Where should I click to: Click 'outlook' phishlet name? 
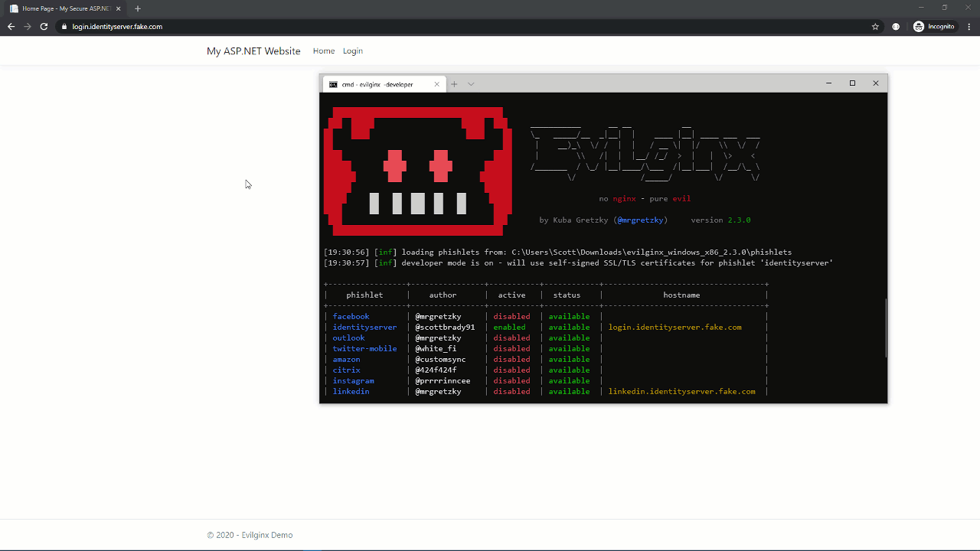pos(348,337)
